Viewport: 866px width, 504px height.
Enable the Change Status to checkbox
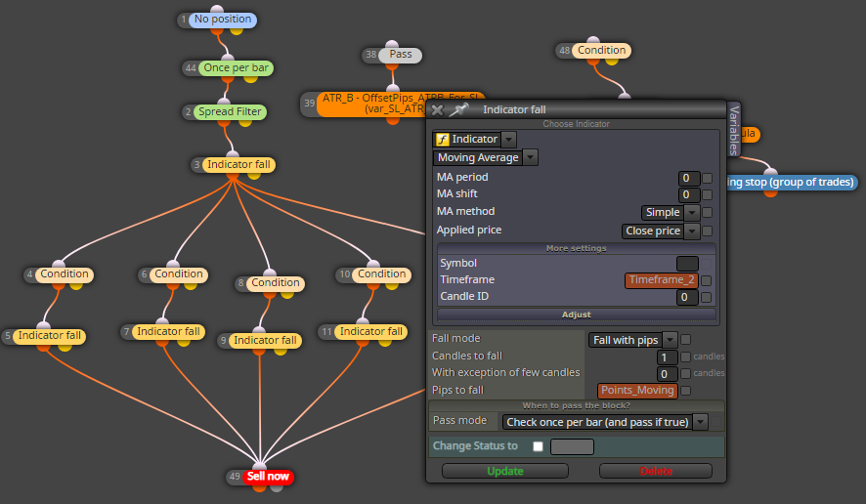click(538, 446)
